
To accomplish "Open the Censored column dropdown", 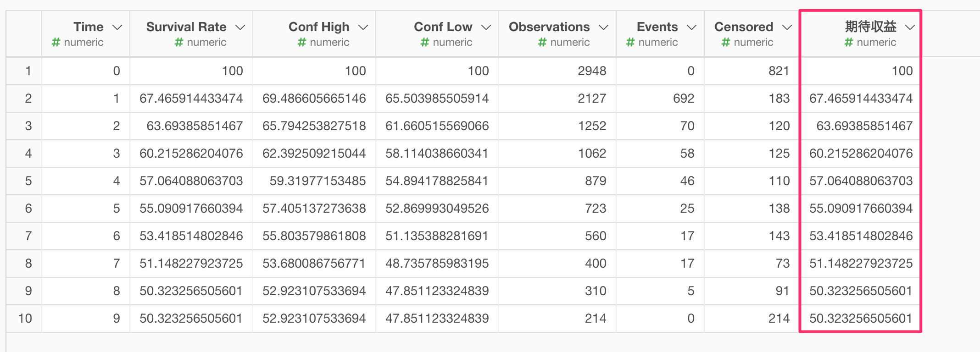I will 787,27.
